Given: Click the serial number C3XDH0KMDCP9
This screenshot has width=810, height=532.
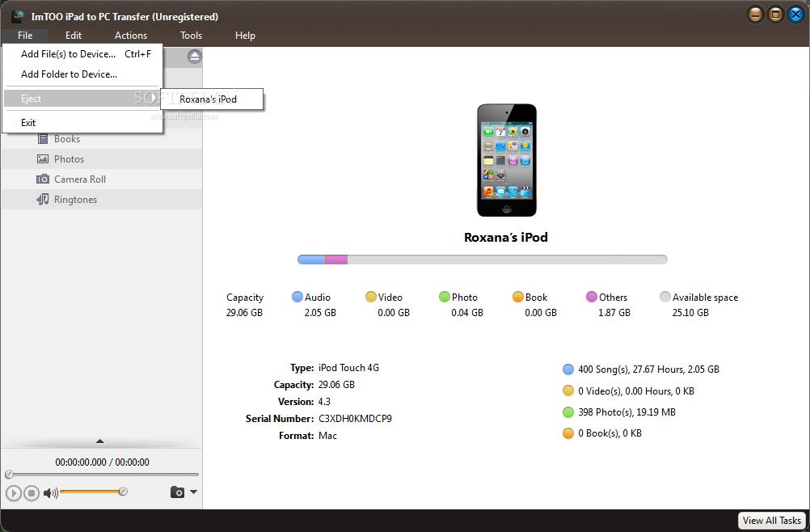Looking at the screenshot, I should (356, 419).
